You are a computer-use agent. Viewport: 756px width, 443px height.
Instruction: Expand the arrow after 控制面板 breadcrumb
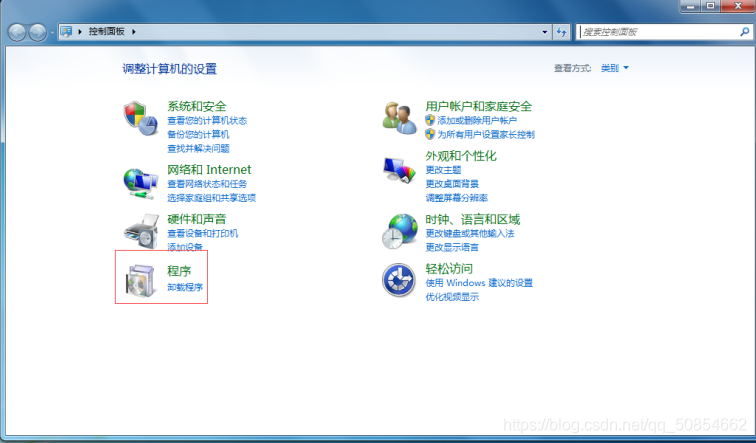134,32
